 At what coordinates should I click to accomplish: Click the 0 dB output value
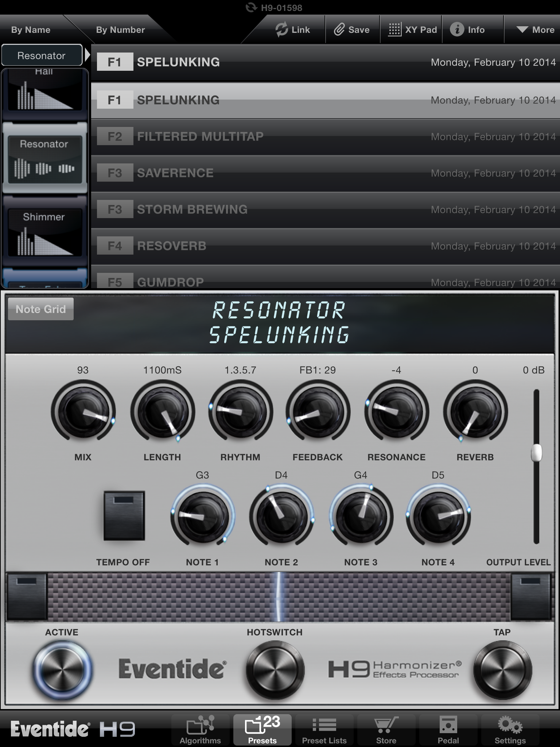tap(533, 370)
